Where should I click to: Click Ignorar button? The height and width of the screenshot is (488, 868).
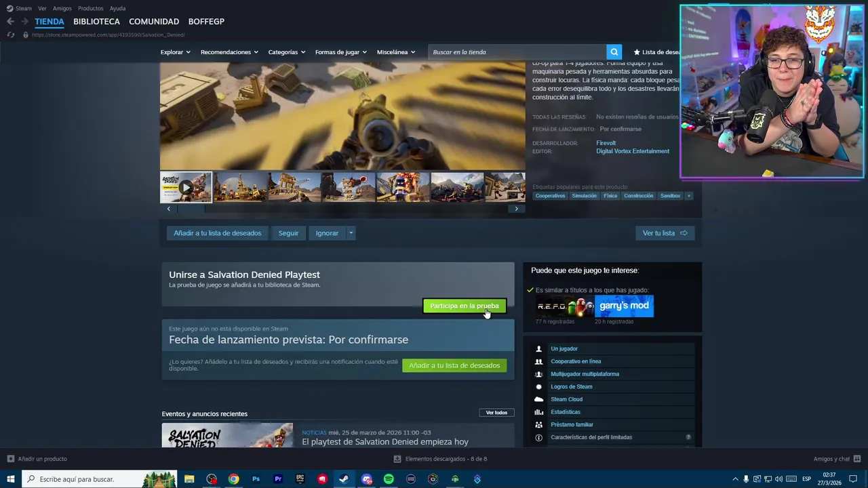(327, 233)
